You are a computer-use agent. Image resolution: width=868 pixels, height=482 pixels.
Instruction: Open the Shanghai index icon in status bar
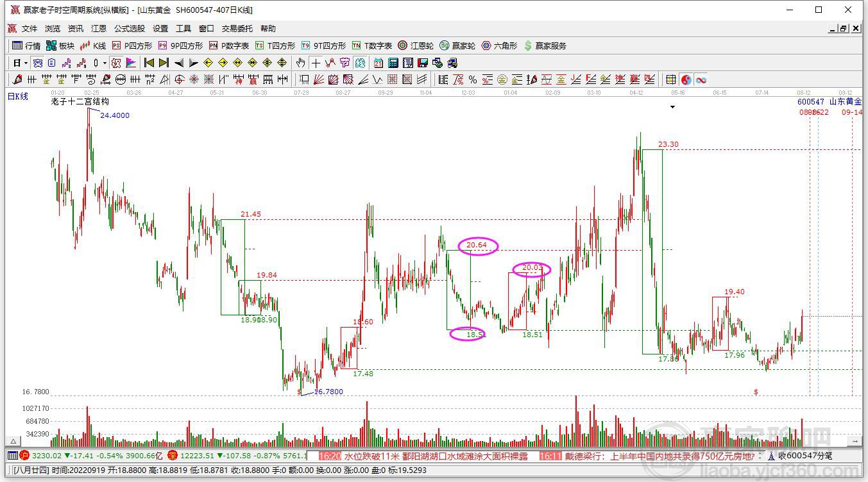point(24,456)
